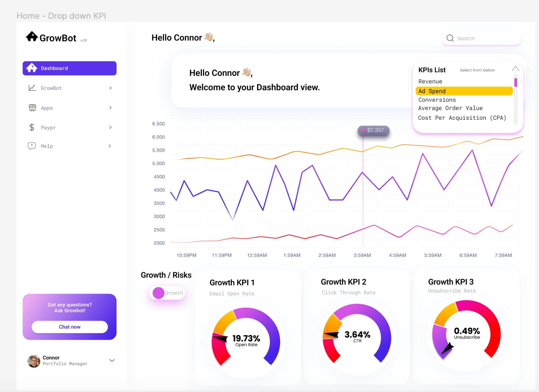Open the Dashboard navigation item
The image size is (539, 392).
tap(70, 68)
